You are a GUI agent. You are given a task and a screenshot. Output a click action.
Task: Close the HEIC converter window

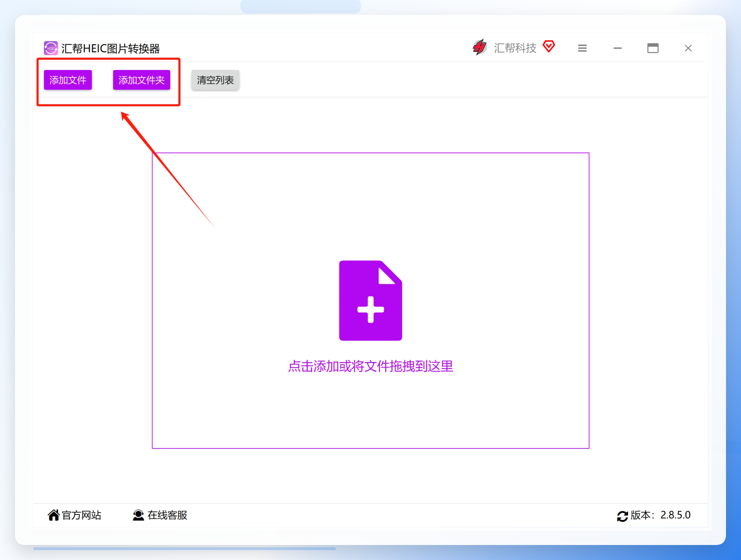click(688, 48)
